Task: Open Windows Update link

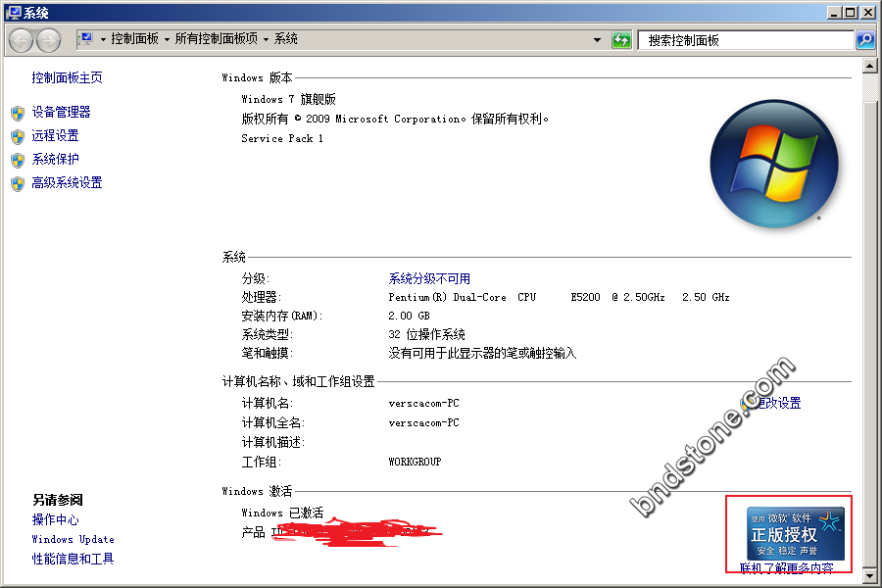Action: click(x=73, y=539)
